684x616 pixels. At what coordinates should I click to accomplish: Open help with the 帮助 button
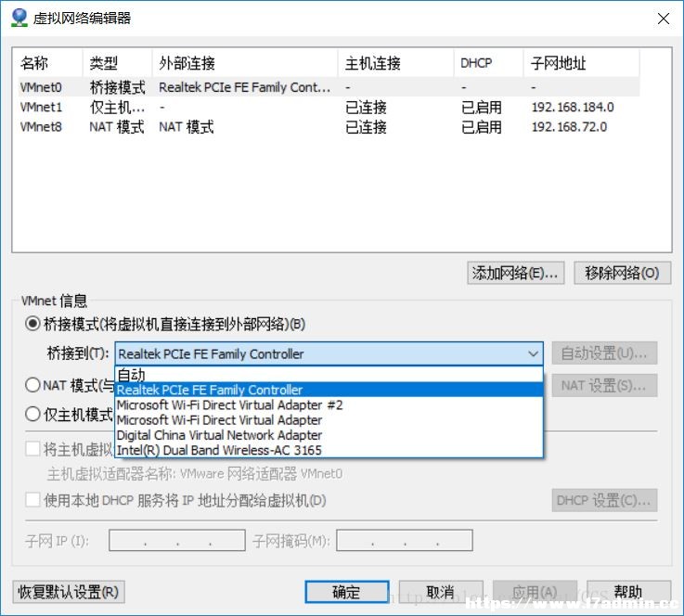coord(628,592)
